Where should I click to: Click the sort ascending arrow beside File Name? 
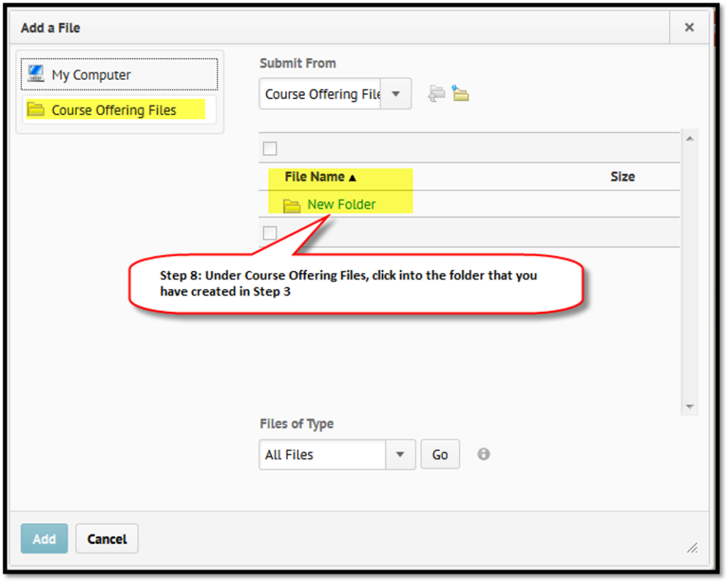click(x=353, y=178)
